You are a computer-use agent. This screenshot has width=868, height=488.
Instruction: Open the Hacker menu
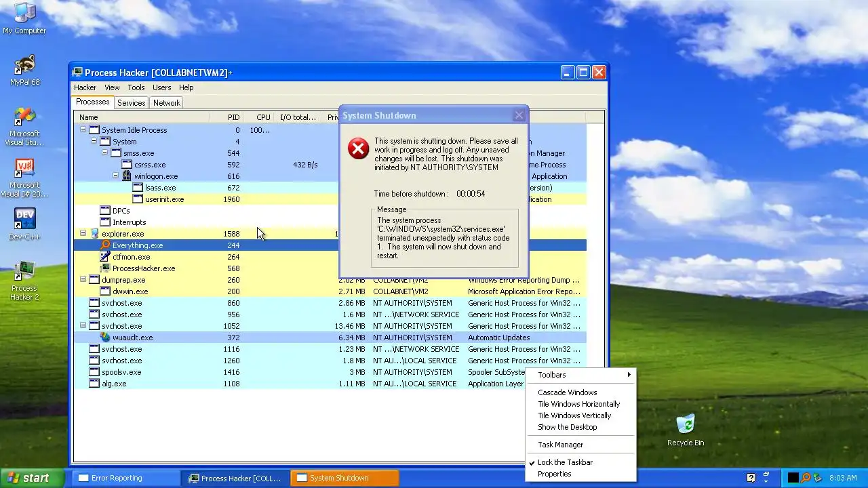(85, 87)
